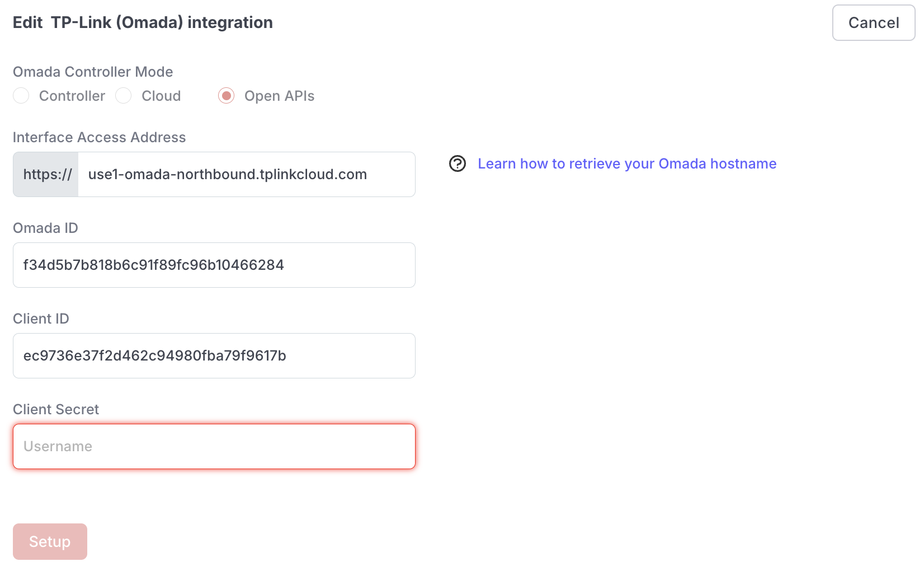Open the retrieve Omada hostname link
This screenshot has width=924, height=571.
[x=626, y=163]
